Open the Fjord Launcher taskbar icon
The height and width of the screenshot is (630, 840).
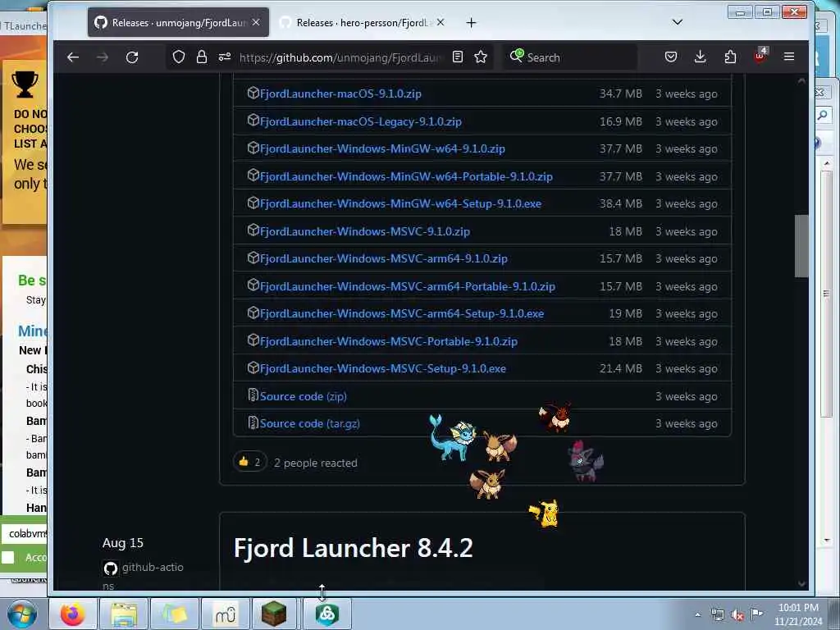tap(326, 614)
